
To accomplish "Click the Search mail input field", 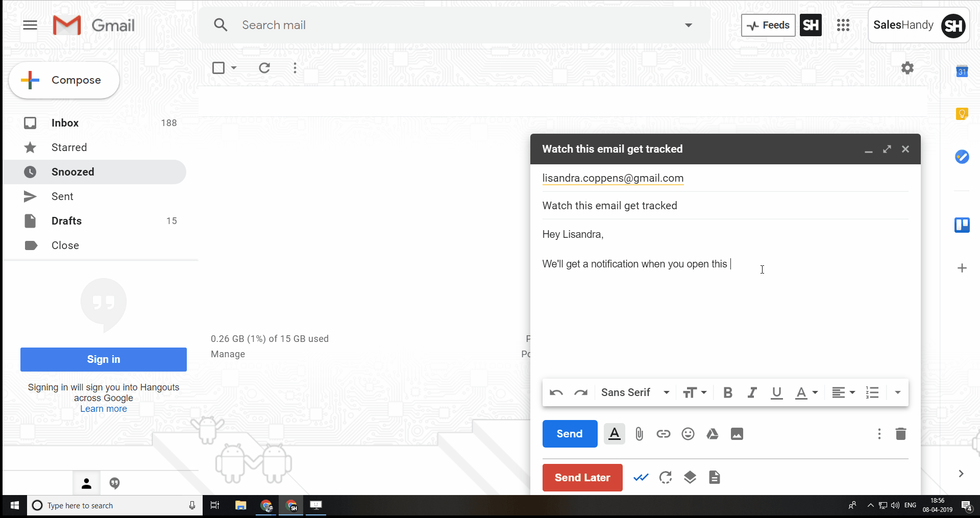I will (x=449, y=25).
